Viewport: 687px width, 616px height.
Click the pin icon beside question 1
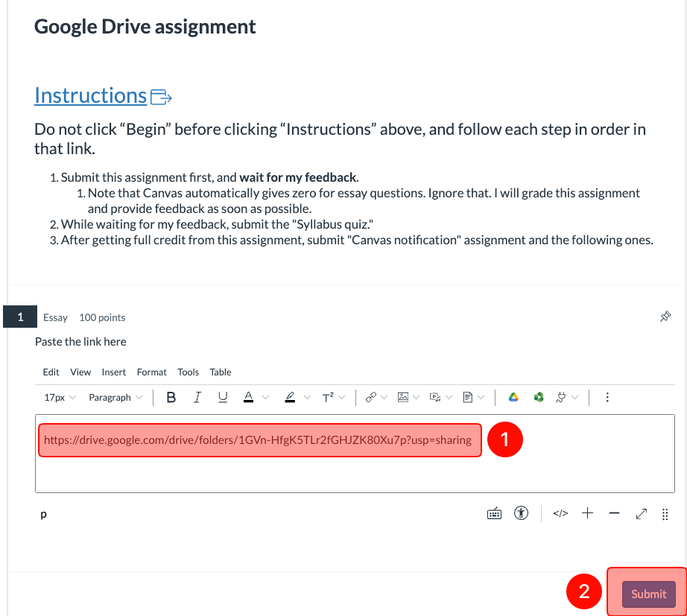(x=665, y=317)
